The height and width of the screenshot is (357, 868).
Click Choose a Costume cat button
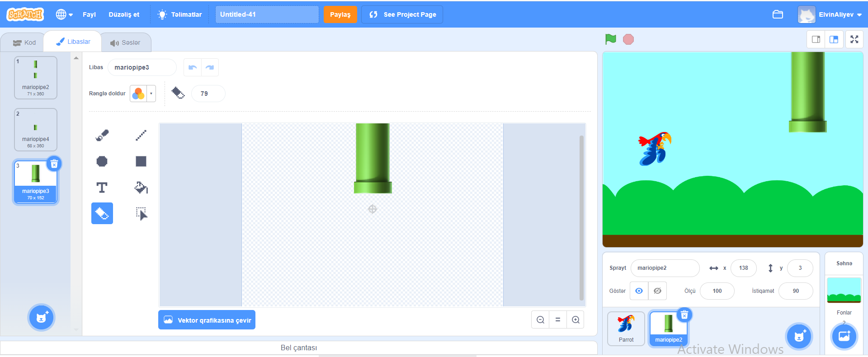tap(42, 317)
